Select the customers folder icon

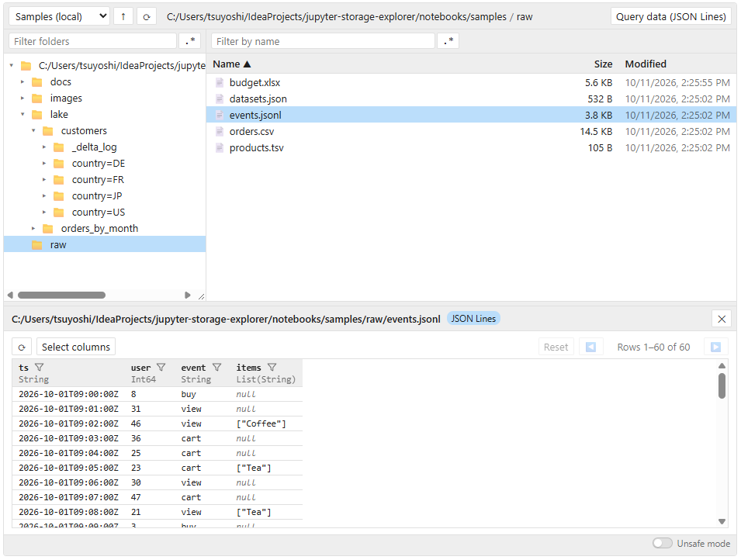[x=48, y=131]
